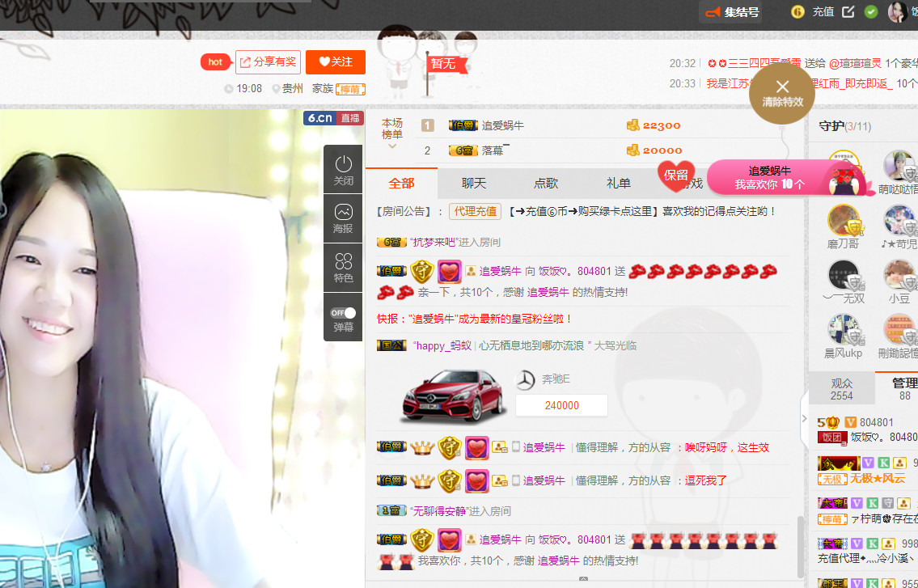
Task: Click the 暂无 flag banner
Action: tap(448, 64)
